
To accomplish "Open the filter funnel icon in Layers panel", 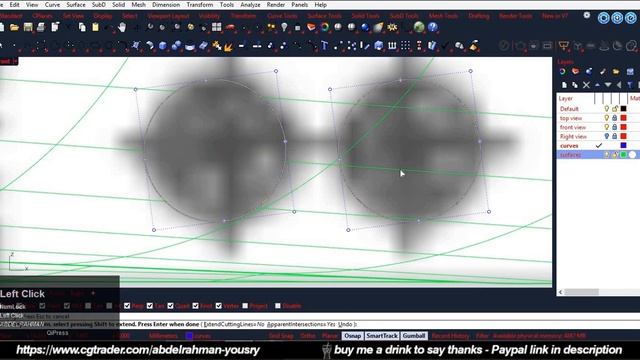I will pyautogui.click(x=630, y=85).
